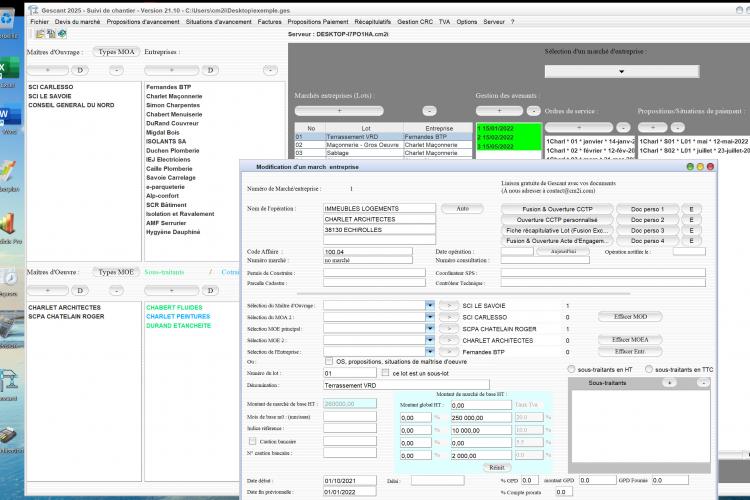Open Sélection MOE principal dropdown
This screenshot has height=500, width=750.
click(430, 329)
